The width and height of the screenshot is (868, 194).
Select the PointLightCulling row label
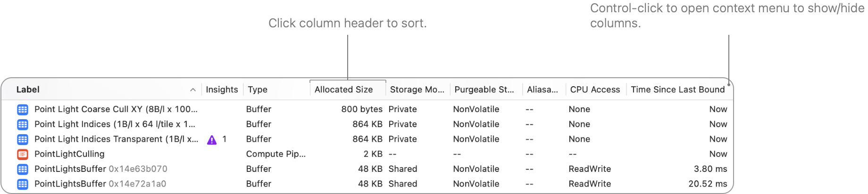point(69,154)
